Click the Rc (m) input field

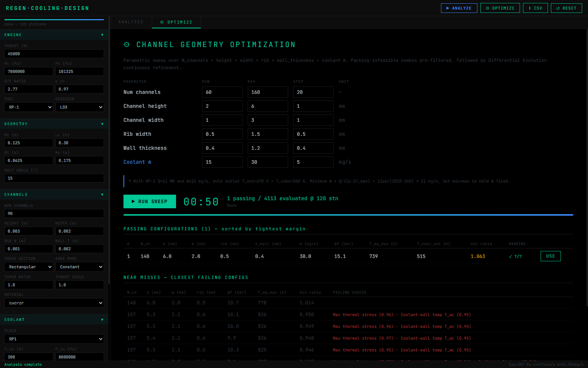(x=29, y=143)
